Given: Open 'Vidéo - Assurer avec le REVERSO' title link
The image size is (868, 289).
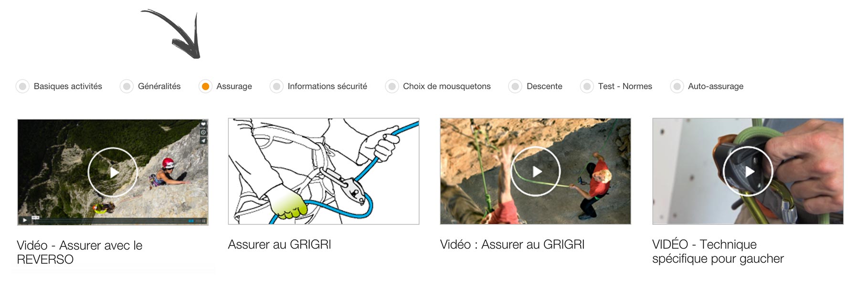Looking at the screenshot, I should pyautogui.click(x=80, y=252).
